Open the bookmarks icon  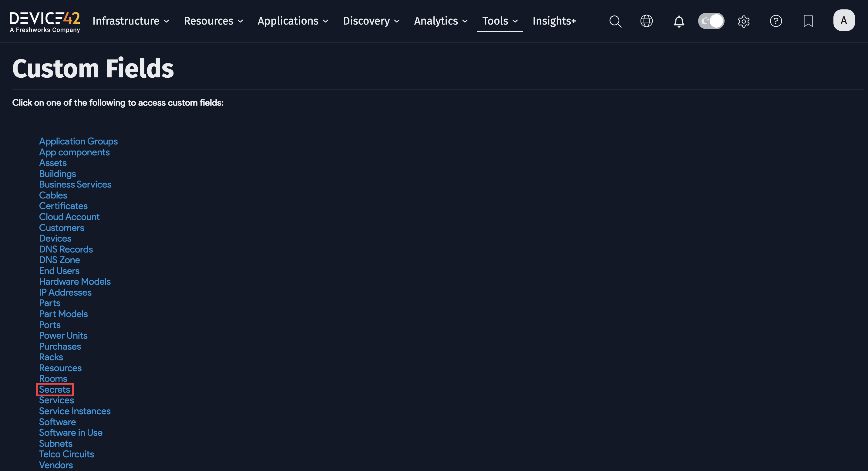click(x=808, y=21)
